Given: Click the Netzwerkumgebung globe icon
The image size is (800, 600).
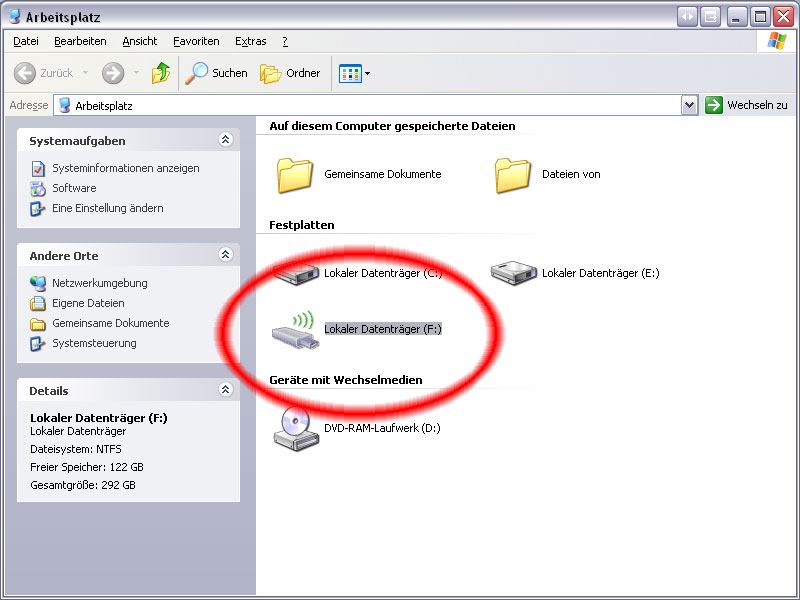Looking at the screenshot, I should [x=38, y=283].
